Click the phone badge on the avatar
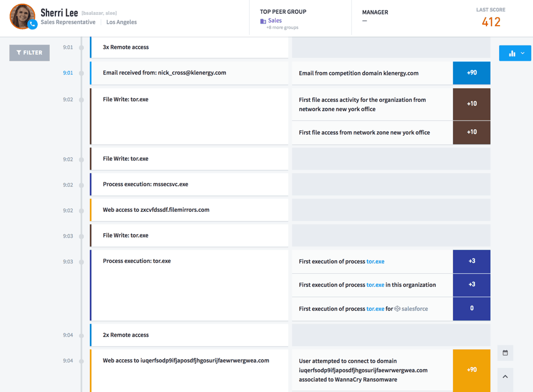The image size is (533, 392). tap(32, 25)
